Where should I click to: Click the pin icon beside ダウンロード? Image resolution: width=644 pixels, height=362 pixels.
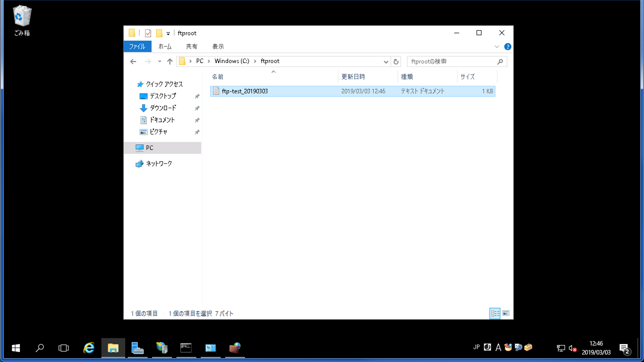pos(197,108)
